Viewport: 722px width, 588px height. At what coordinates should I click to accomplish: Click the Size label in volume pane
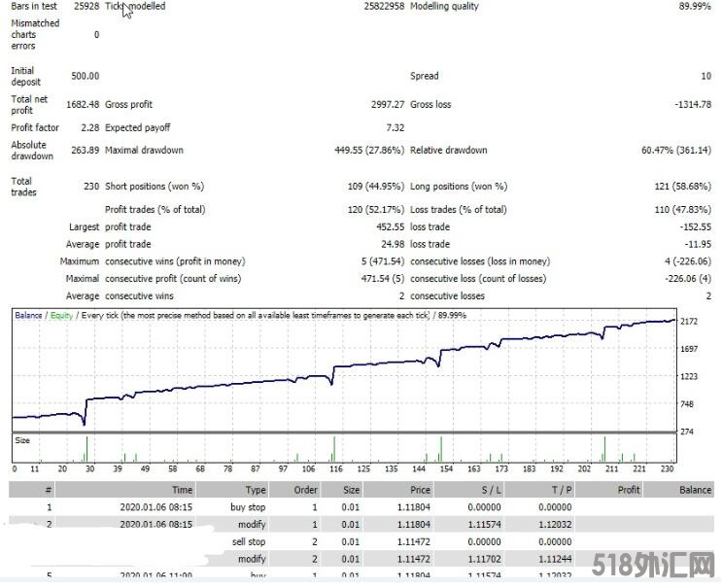(22, 440)
